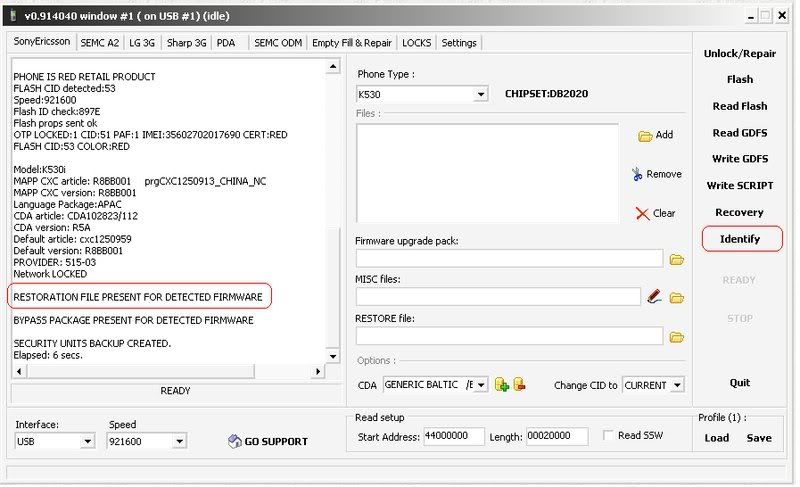Select log line "Network LOCKED"
The width and height of the screenshot is (800, 487).
[x=50, y=274]
